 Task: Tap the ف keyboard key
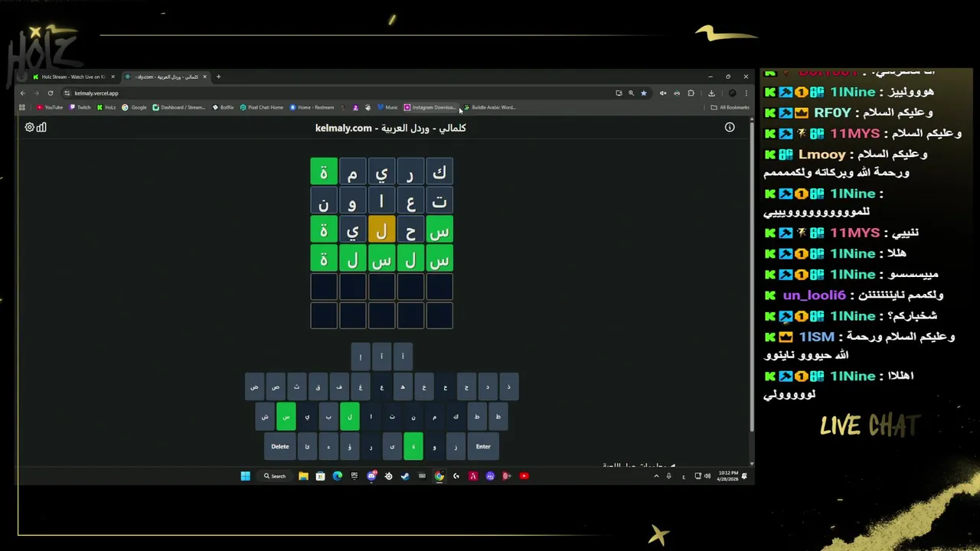[x=339, y=386]
